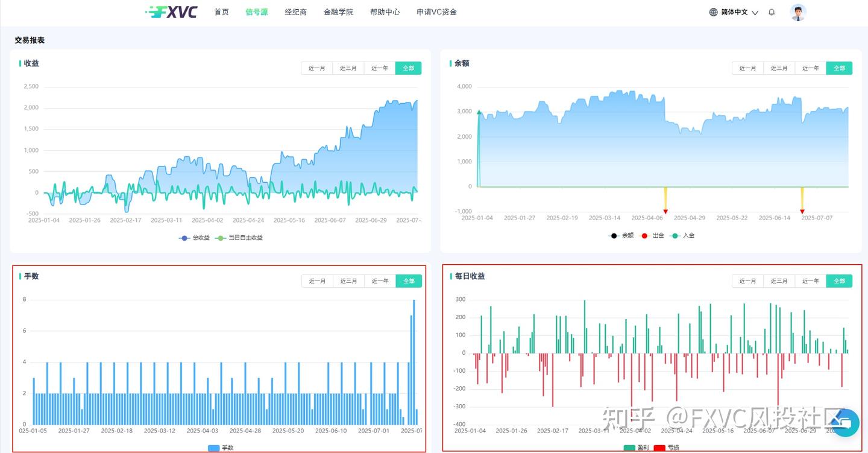This screenshot has height=453, width=868.
Task: Switch the 手数 chart to 近三月
Action: pyautogui.click(x=348, y=280)
